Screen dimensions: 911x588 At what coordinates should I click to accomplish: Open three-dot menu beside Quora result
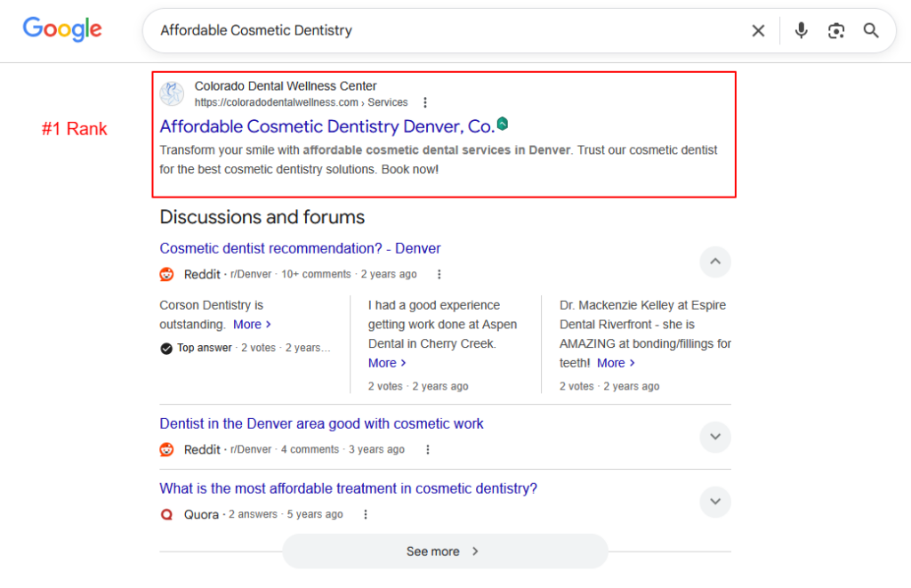coord(365,514)
